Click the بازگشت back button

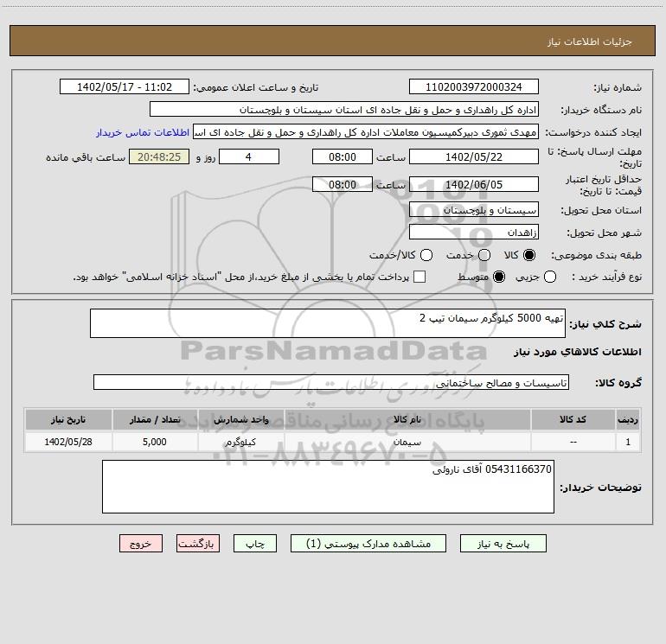point(198,544)
